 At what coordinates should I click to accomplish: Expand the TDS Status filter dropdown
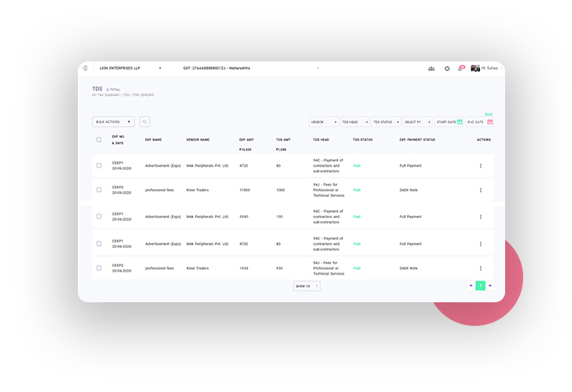click(386, 122)
